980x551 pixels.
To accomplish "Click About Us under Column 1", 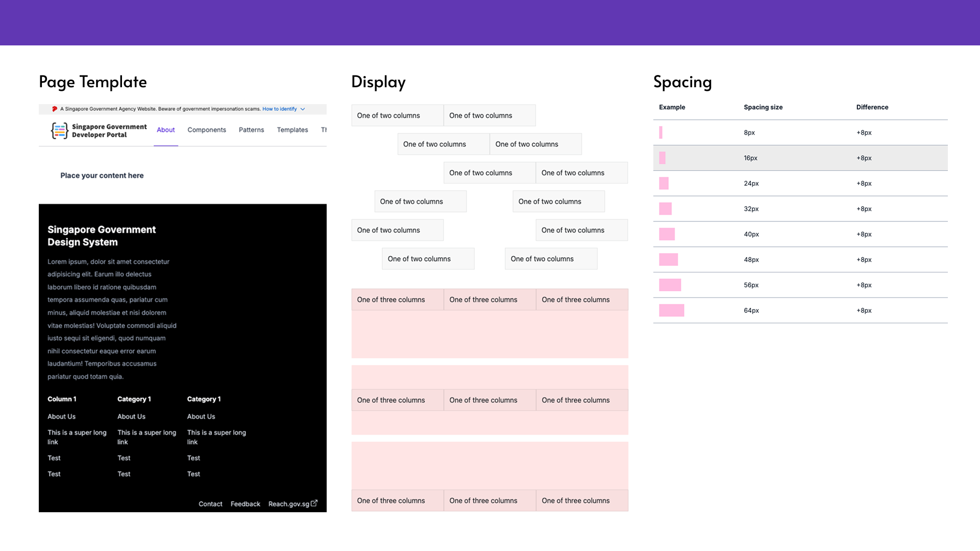I will (x=61, y=417).
